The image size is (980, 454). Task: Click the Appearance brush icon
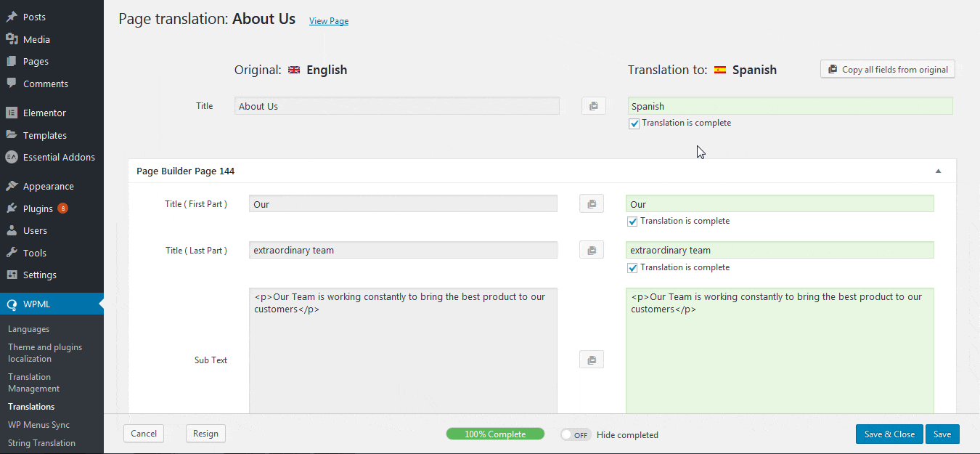[x=12, y=186]
